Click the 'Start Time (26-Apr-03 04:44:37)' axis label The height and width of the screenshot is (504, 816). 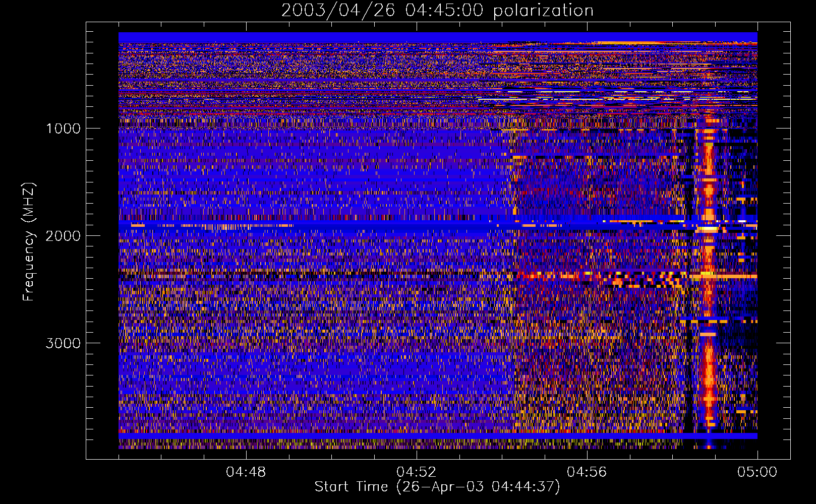pyautogui.click(x=437, y=487)
